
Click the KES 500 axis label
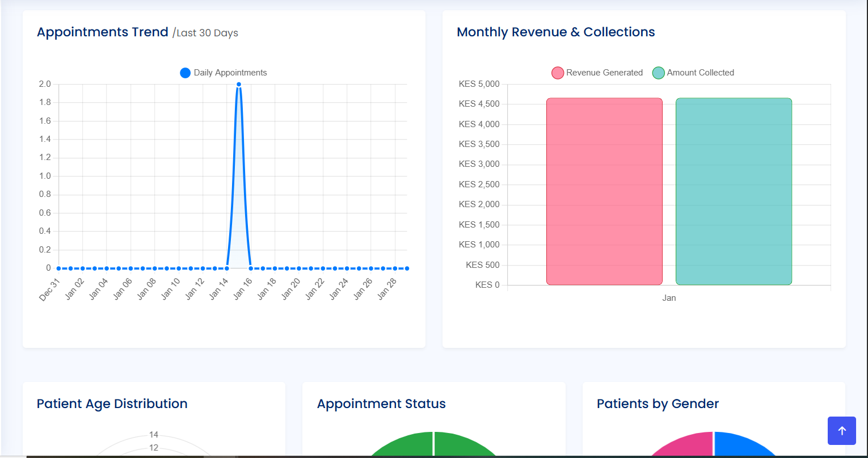point(483,265)
